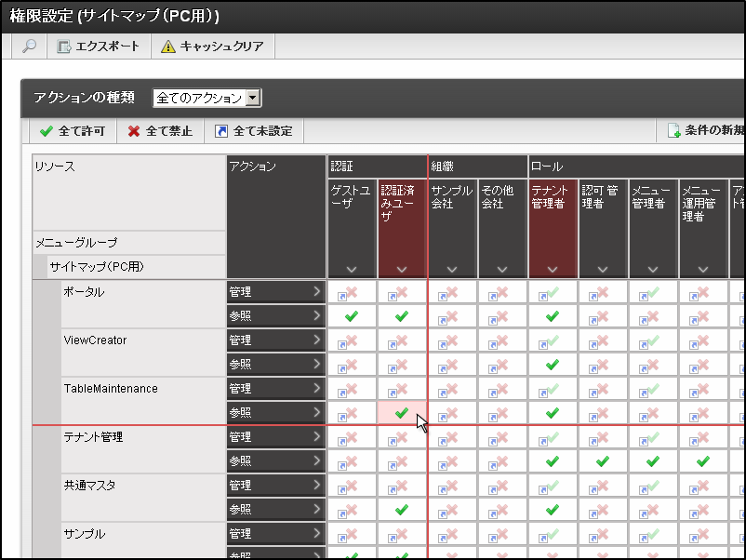Click the 組織 group header
The height and width of the screenshot is (560, 746).
click(478, 167)
